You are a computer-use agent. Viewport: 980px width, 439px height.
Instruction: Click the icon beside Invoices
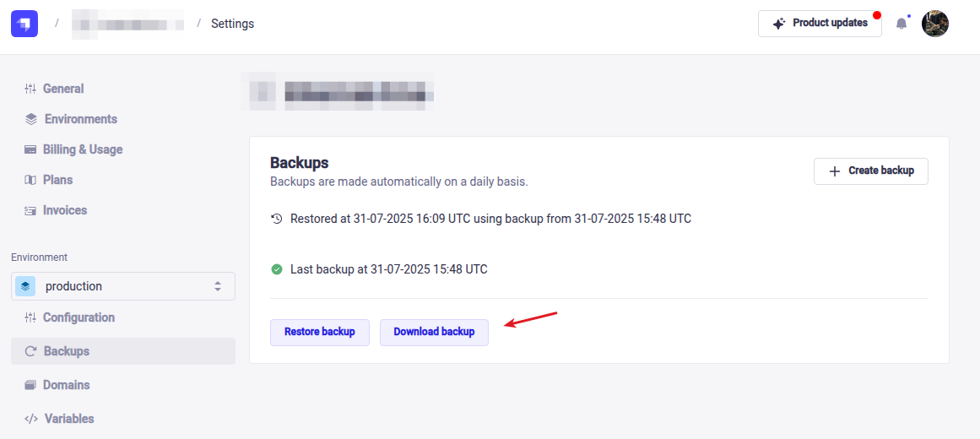pyautogui.click(x=30, y=210)
